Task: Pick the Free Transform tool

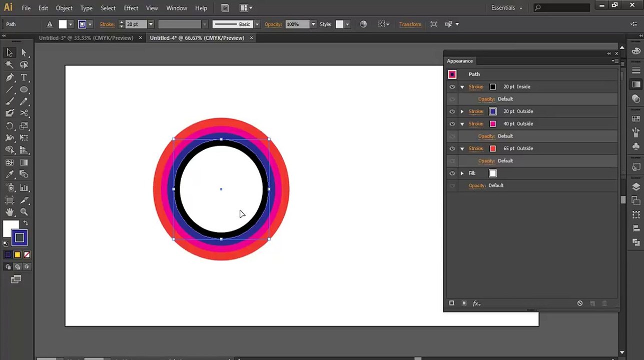Action: tap(24, 138)
